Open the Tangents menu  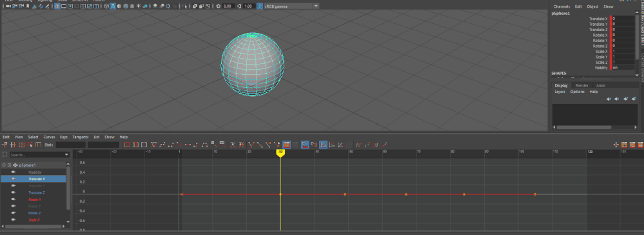coord(80,137)
